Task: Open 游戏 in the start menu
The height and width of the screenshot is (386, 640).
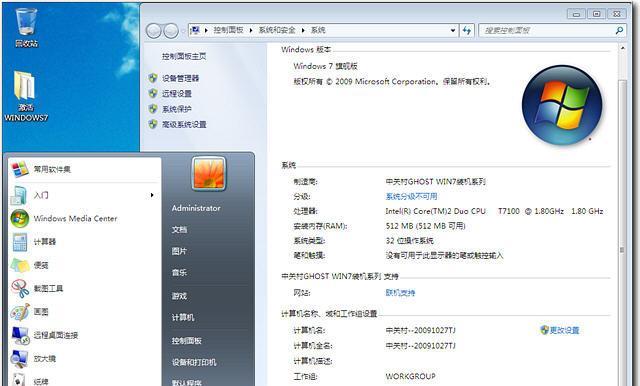Action: tap(179, 296)
